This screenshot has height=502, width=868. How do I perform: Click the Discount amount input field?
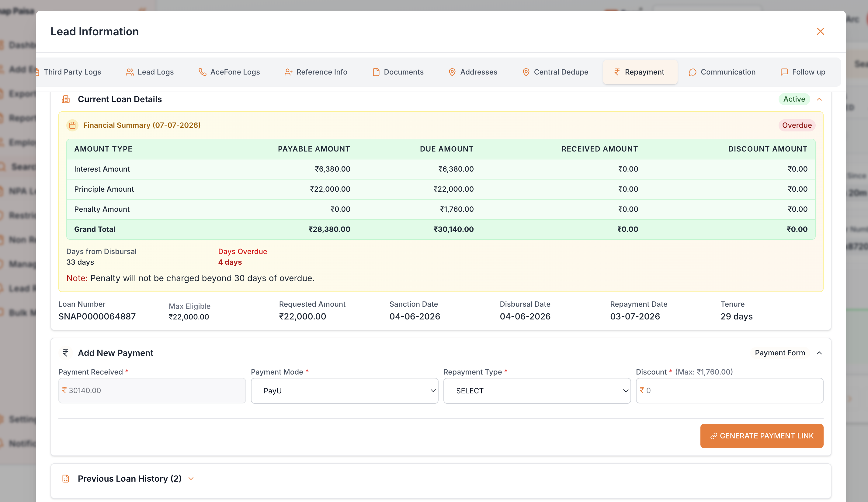(x=730, y=391)
